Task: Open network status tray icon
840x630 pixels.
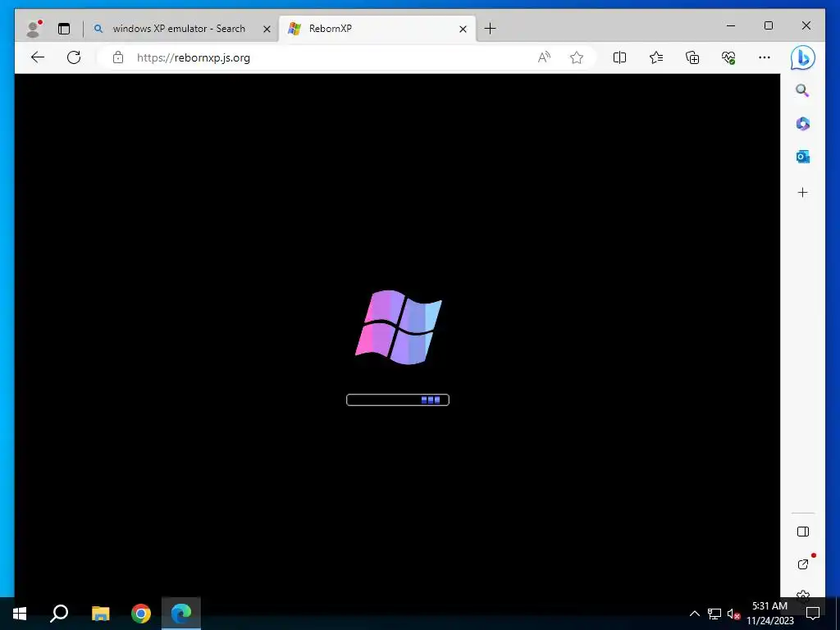Action: point(714,614)
